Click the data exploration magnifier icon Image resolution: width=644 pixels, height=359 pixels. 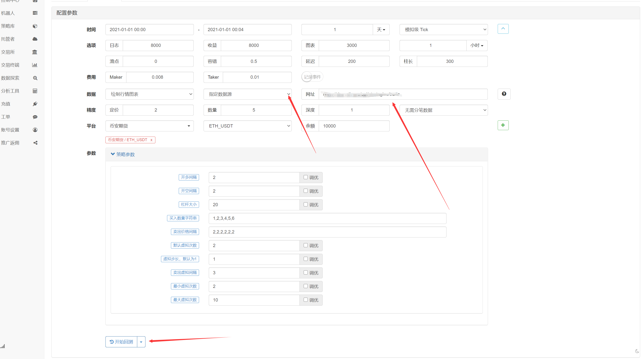(35, 78)
